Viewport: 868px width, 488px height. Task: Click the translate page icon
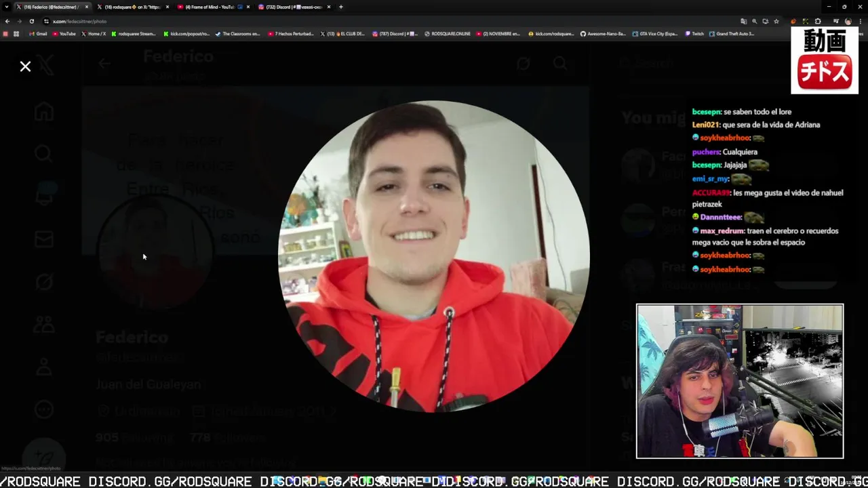(743, 21)
